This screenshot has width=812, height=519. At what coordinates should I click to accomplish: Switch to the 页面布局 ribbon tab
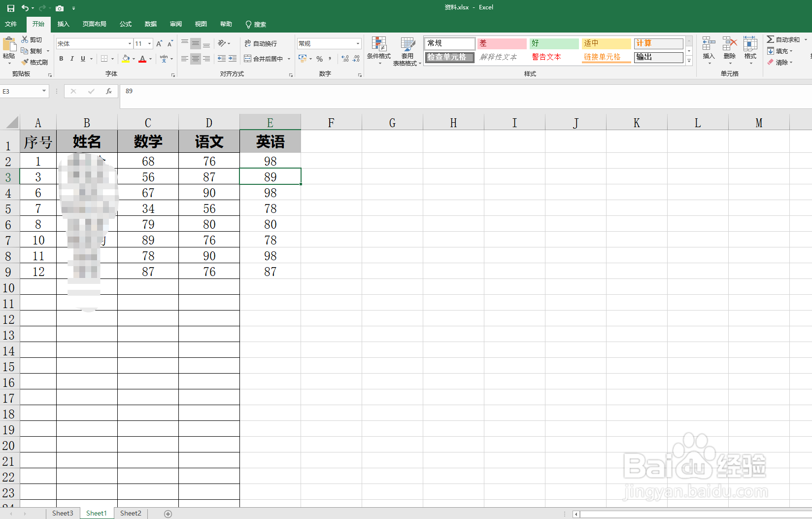tap(94, 24)
